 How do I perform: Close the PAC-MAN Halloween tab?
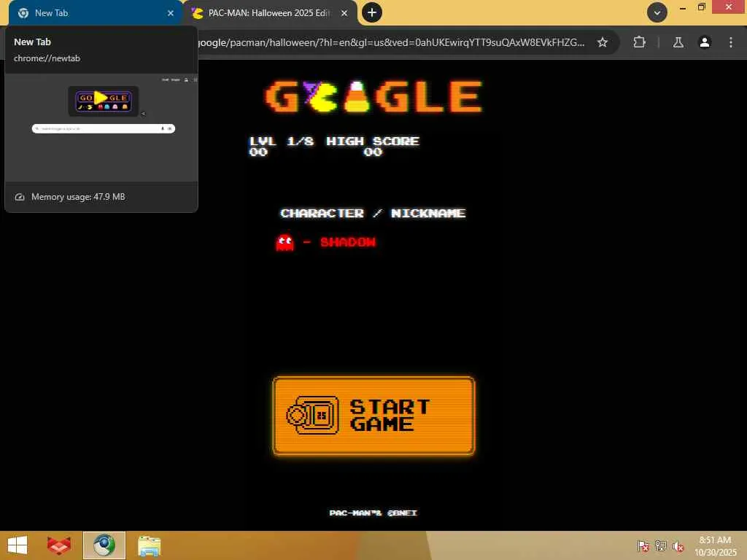point(344,13)
